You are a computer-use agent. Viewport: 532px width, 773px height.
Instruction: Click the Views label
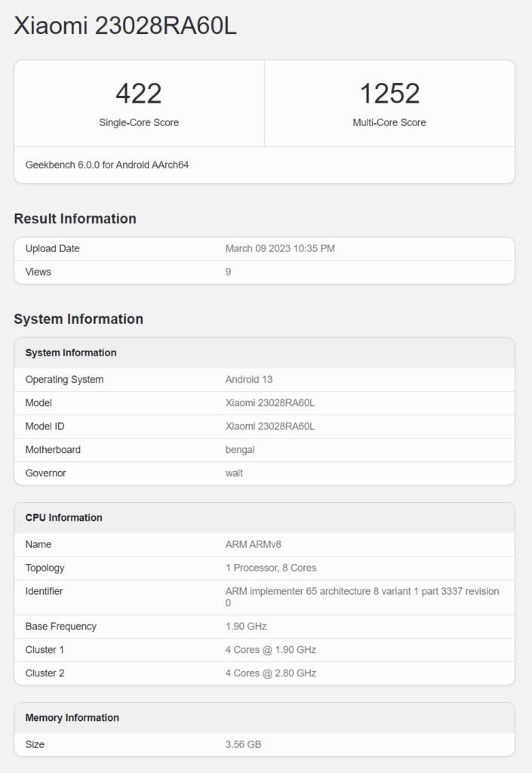click(38, 272)
